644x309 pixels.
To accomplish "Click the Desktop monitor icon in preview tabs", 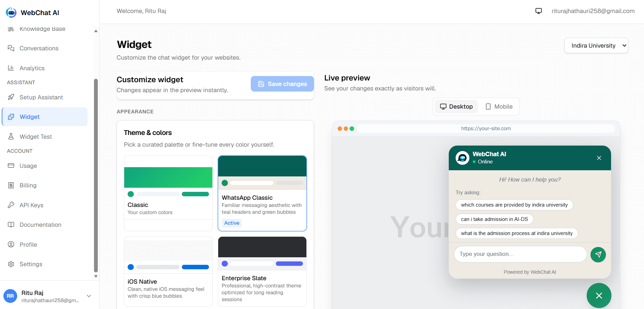I will (x=443, y=107).
